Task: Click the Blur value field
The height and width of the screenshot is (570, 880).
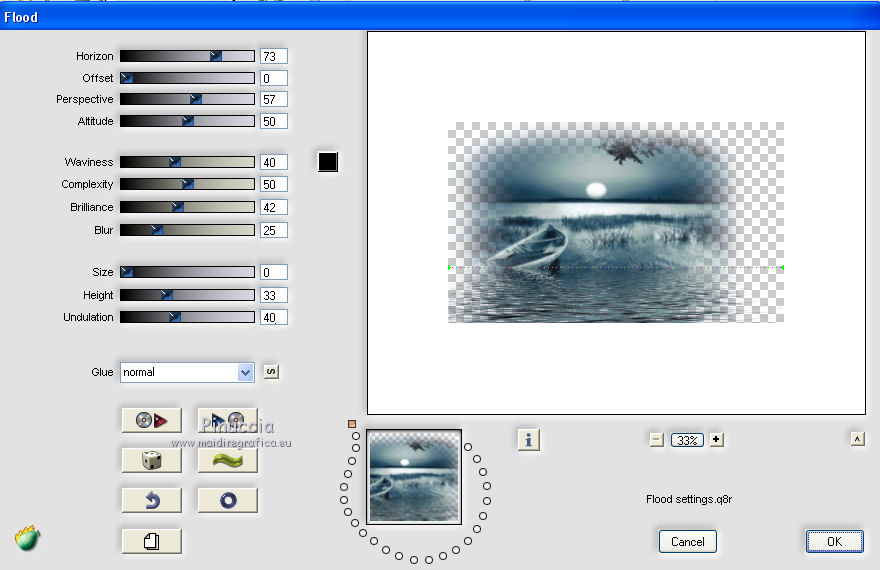Action: pos(274,230)
